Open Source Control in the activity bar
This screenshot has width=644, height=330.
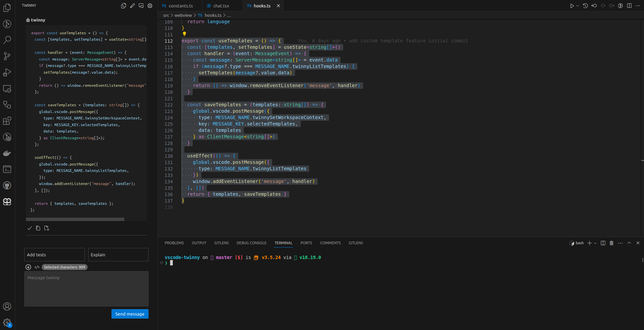click(7, 56)
